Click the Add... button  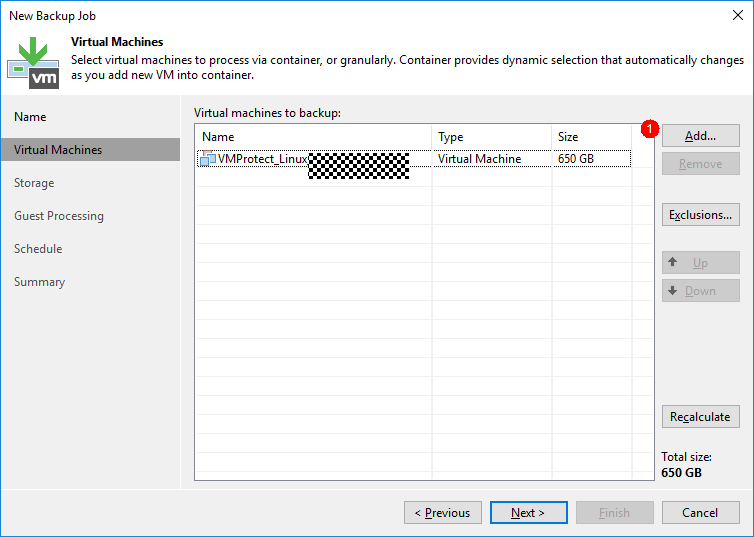pyautogui.click(x=700, y=136)
